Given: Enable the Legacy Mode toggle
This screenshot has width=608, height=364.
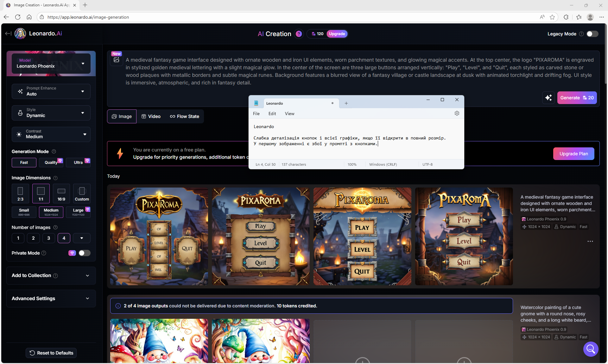Looking at the screenshot, I should pos(592,34).
